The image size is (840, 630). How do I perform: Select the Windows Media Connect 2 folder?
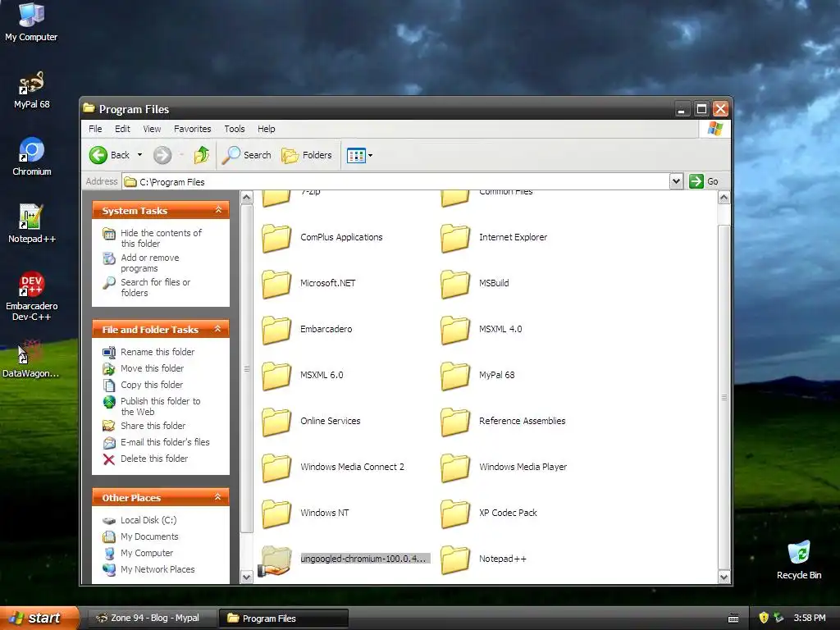point(276,468)
